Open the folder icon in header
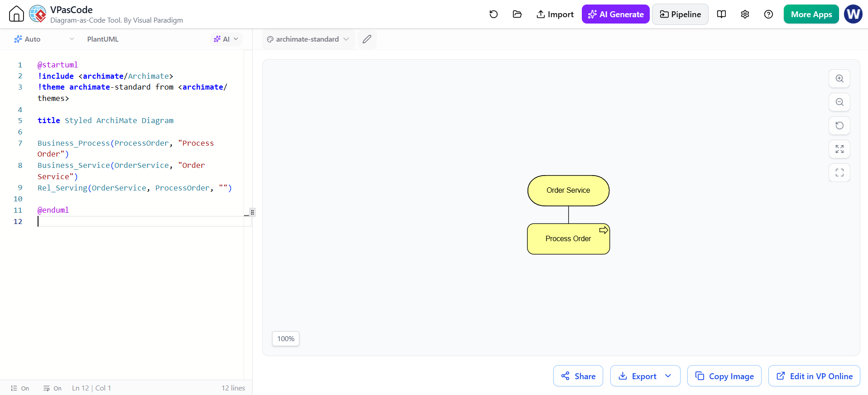Image resolution: width=868 pixels, height=395 pixels. [517, 14]
